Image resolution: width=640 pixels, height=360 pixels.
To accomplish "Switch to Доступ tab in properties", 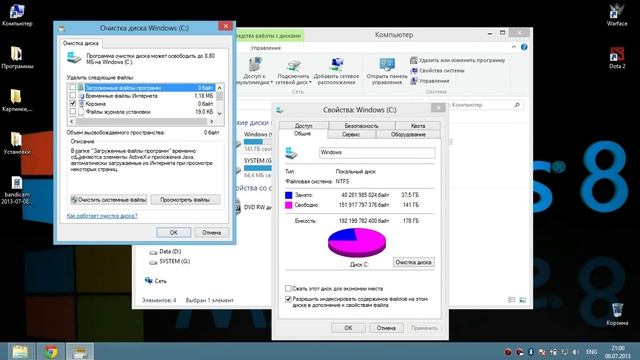I will (x=304, y=126).
